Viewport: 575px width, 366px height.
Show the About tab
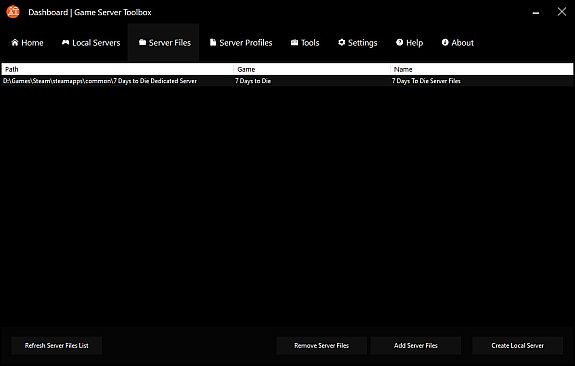[458, 43]
